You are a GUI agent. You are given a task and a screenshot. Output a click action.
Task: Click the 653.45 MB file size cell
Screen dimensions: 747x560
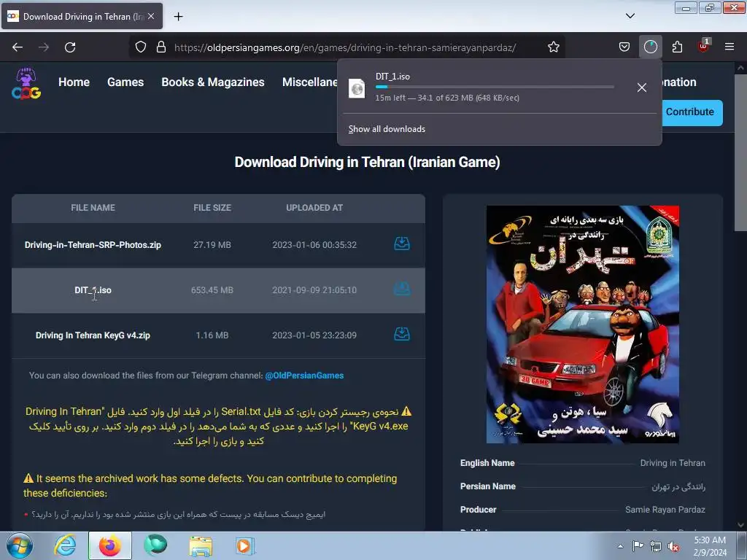212,290
